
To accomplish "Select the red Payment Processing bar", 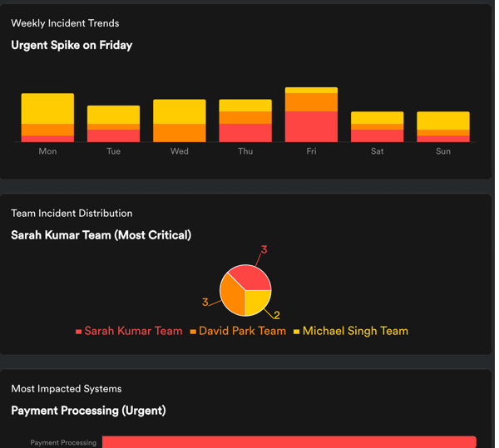I will [x=289, y=442].
